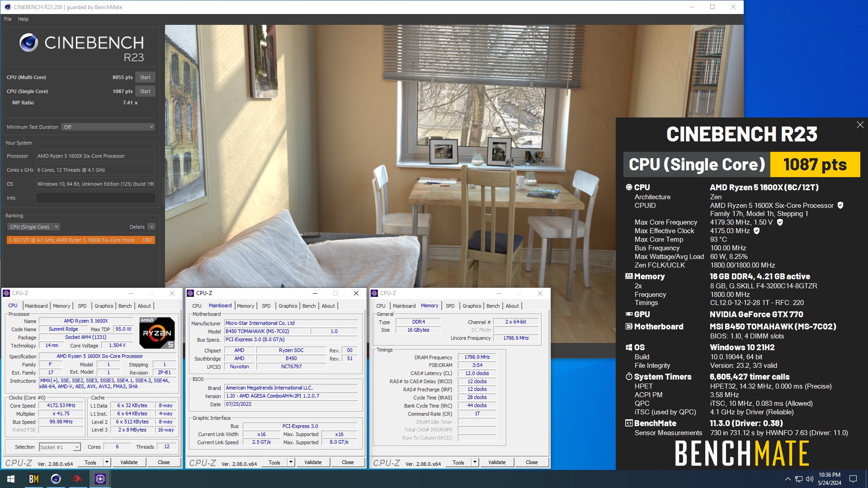Click the yellow 1087 pts score box
The width and height of the screenshot is (868, 488).
tap(815, 164)
